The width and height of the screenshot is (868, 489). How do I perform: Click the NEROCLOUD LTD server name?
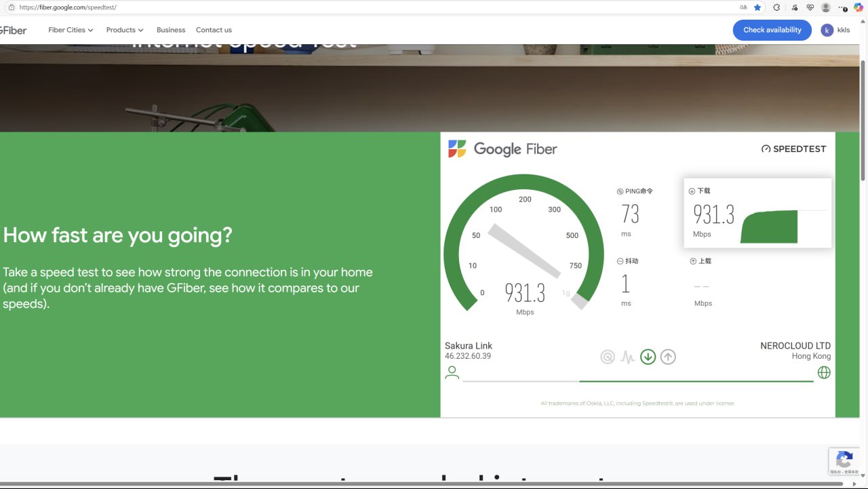(x=795, y=346)
